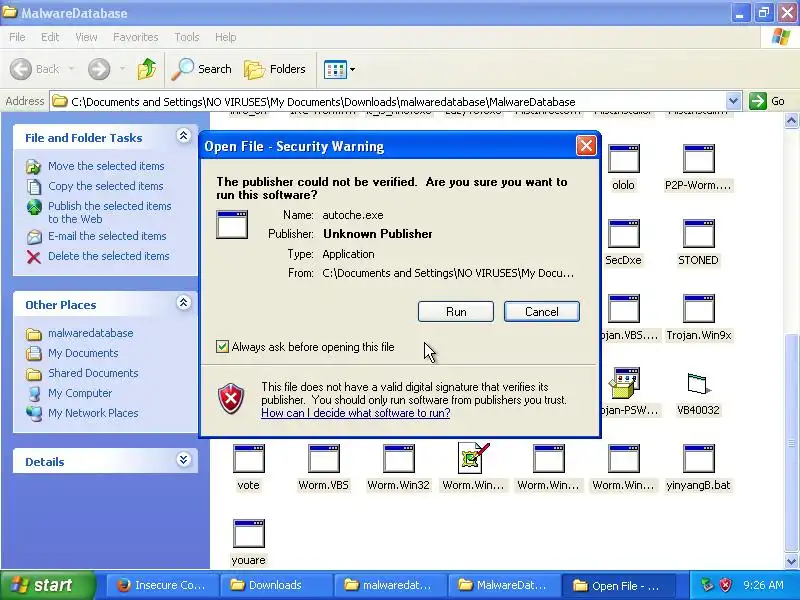This screenshot has height=600, width=800.
Task: Delete the selected items
Action: point(108,256)
